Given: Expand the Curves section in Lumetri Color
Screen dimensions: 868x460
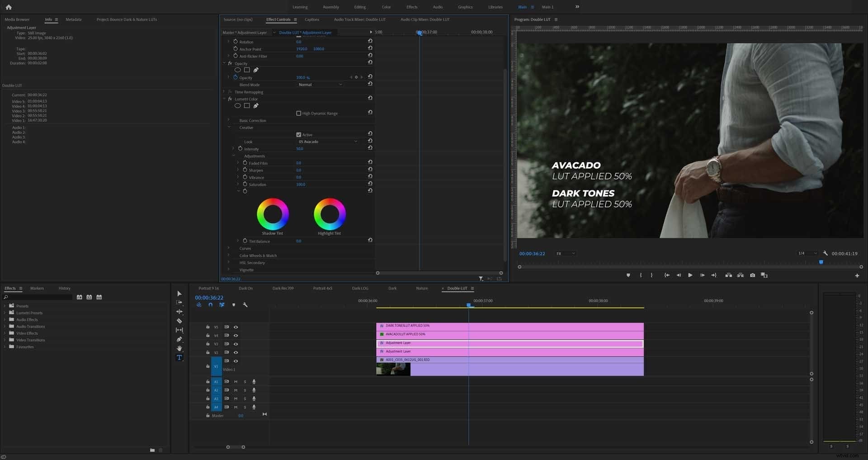Looking at the screenshot, I should 228,248.
